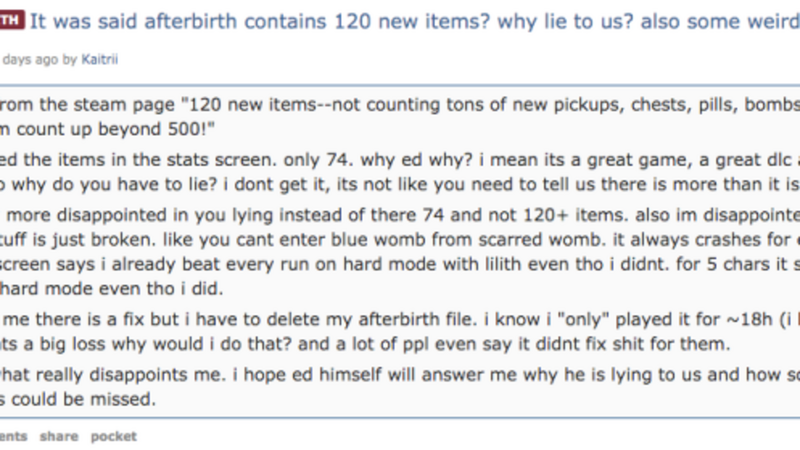The image size is (800, 450).
Task: Open author Kaitrii's profile
Action: point(102,59)
